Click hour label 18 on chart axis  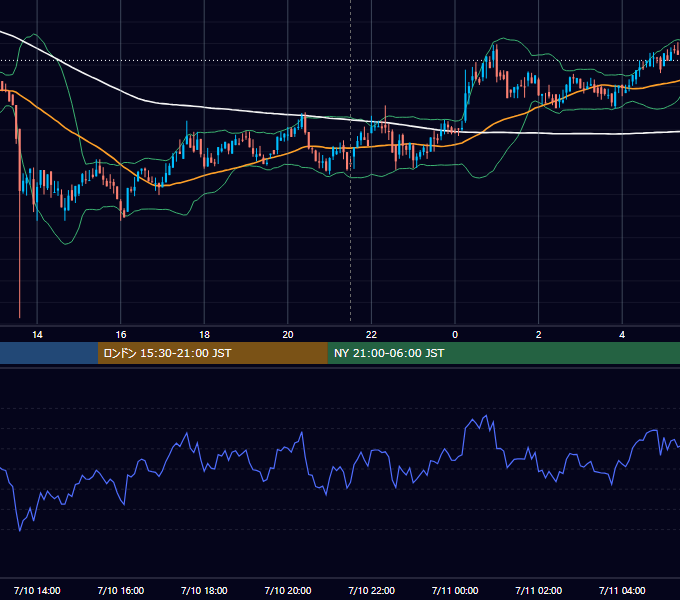[x=204, y=335]
